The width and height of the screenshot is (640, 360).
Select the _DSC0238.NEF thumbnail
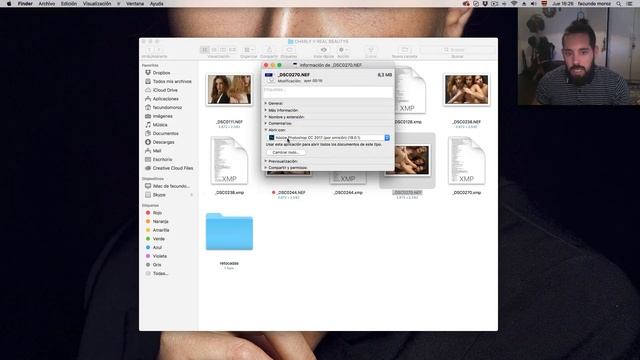point(466,89)
